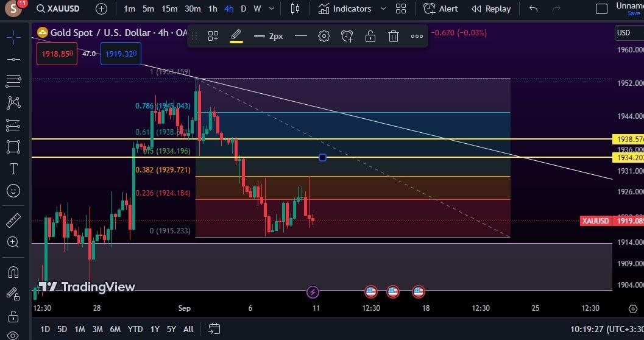Toggle stay in drawing mode
The height and width of the screenshot is (340, 644).
click(13, 294)
